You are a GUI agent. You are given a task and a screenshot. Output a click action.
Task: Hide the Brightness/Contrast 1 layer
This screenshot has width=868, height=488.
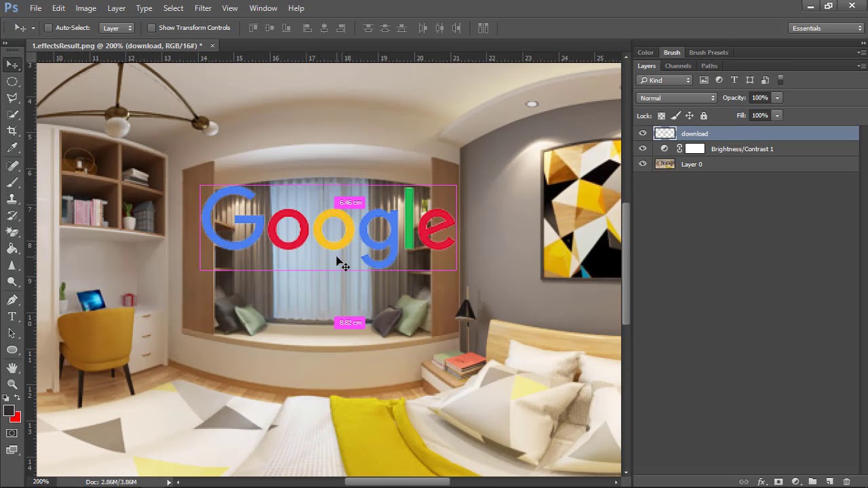(x=643, y=148)
